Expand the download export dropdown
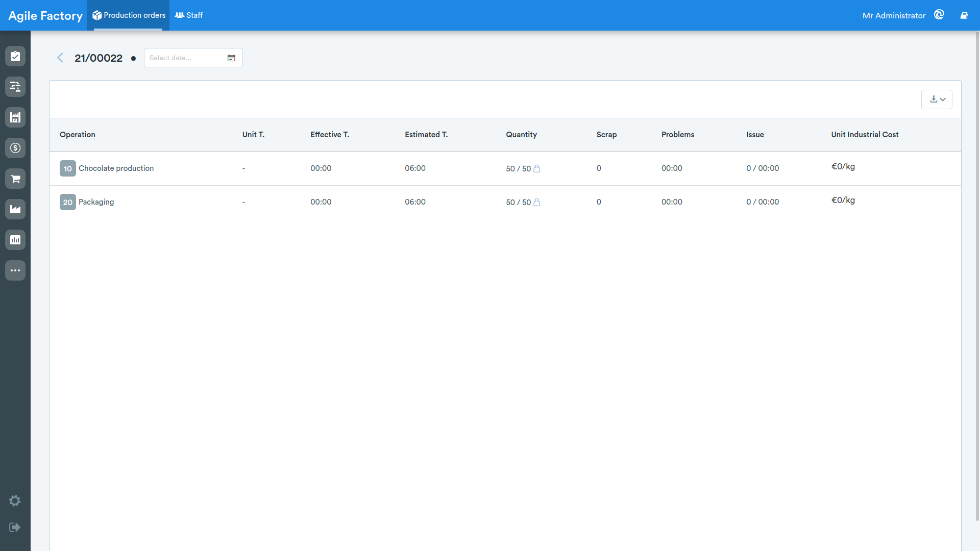 coord(937,99)
